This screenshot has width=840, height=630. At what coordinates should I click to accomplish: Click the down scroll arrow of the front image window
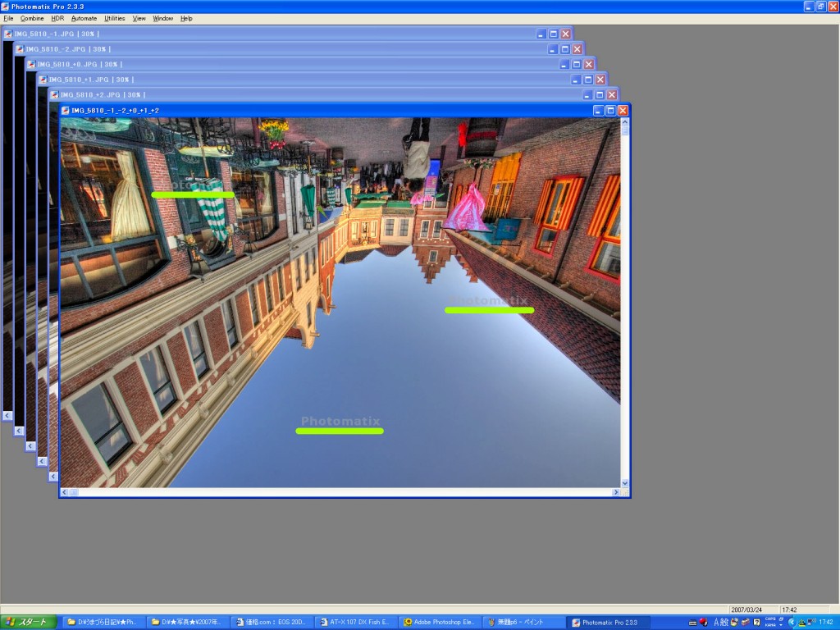click(x=624, y=483)
